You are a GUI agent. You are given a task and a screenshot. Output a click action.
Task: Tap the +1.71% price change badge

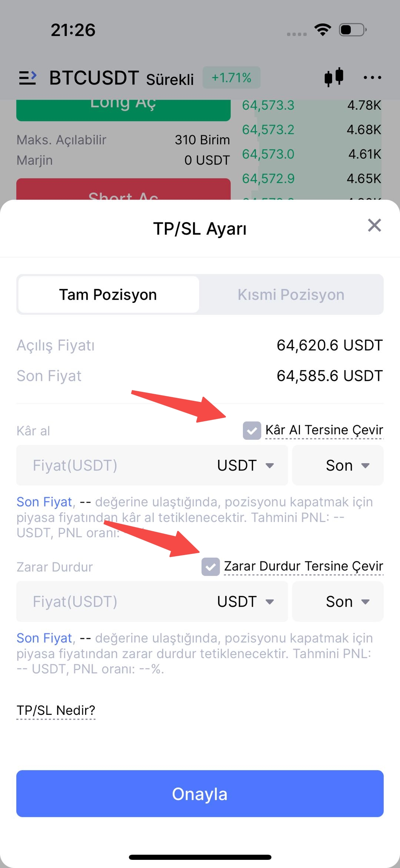tap(231, 77)
